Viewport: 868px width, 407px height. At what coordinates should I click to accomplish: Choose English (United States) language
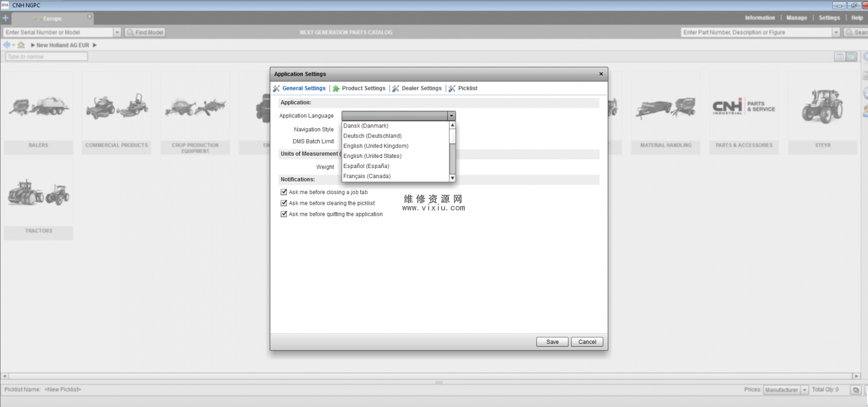point(395,156)
